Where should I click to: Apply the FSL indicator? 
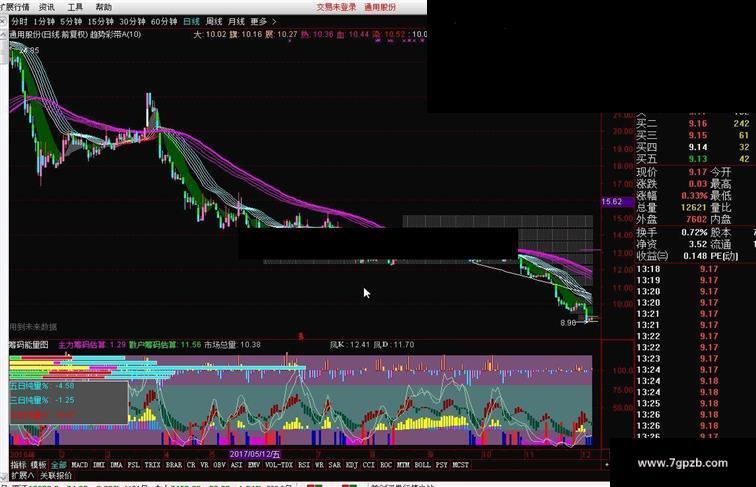click(134, 465)
